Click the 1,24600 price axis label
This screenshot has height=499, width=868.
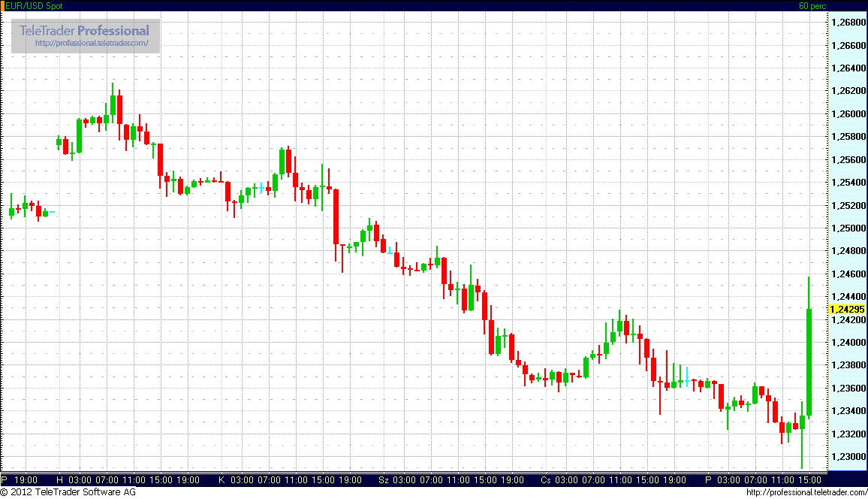point(848,274)
